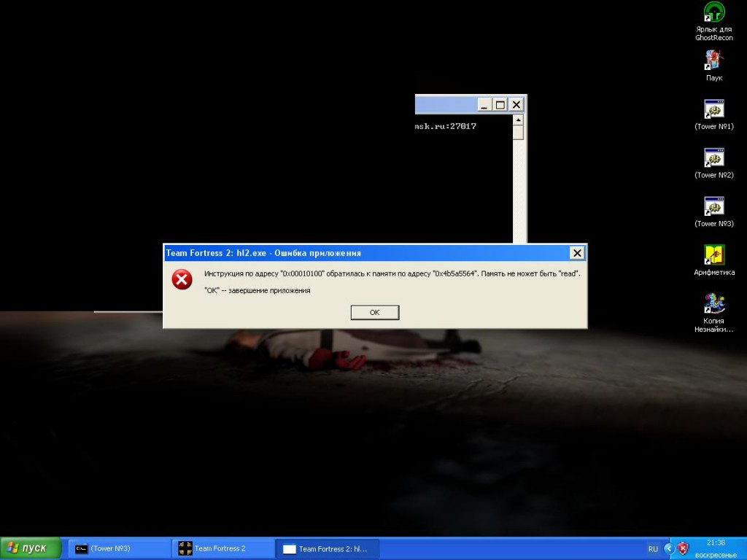Switch to (Tower №3) taskbar window

[x=119, y=548]
